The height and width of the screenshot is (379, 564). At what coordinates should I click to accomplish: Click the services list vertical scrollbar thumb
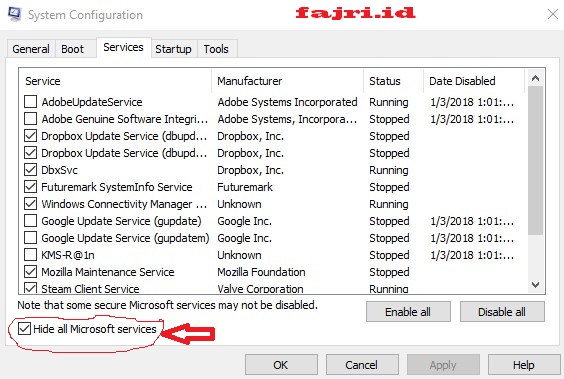click(x=535, y=161)
